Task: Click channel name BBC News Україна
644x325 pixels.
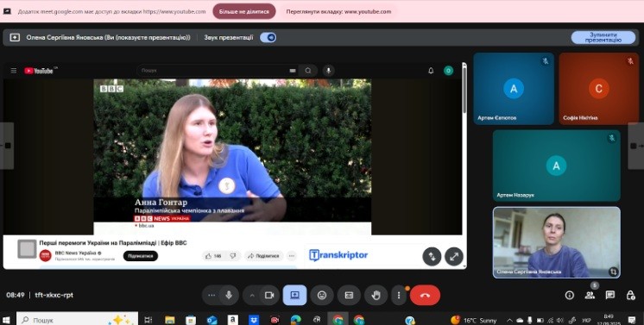Action: point(76,253)
